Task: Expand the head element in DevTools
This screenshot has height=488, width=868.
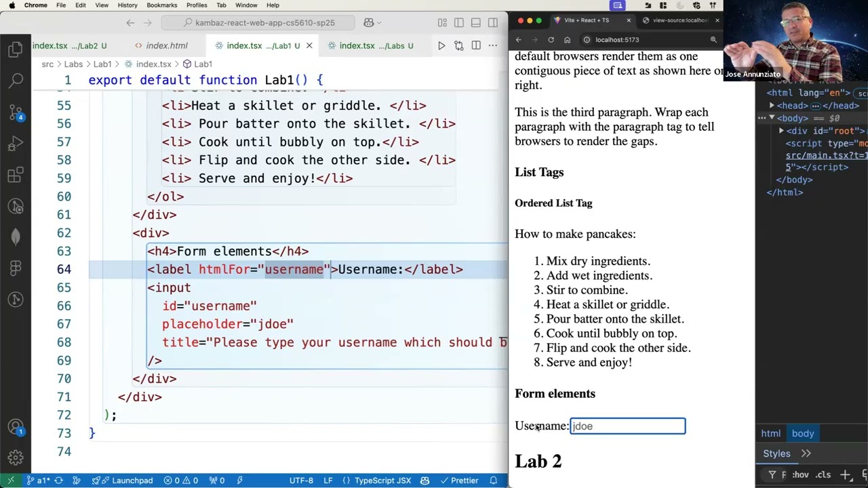Action: coord(772,106)
